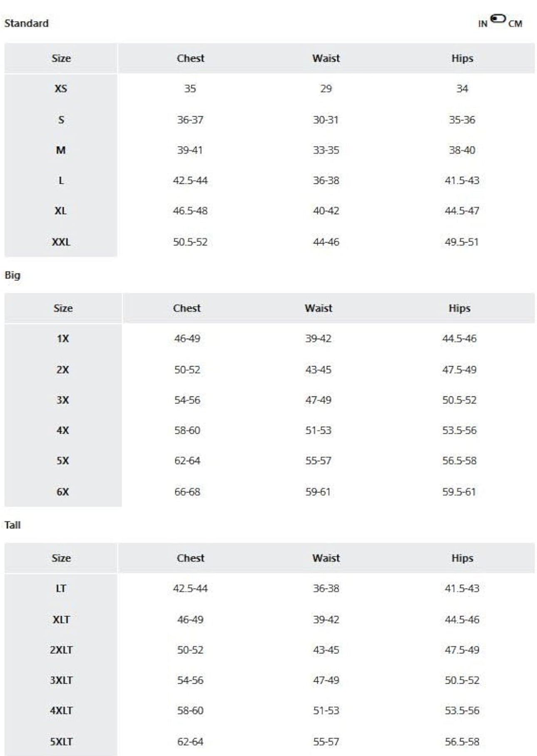Select the Tall section heading
Image resolution: width=537 pixels, height=756 pixels.
pos(12,525)
